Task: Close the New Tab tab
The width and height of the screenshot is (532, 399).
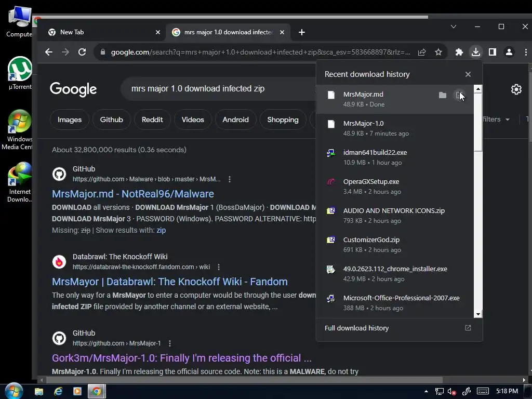Action: coord(158,32)
